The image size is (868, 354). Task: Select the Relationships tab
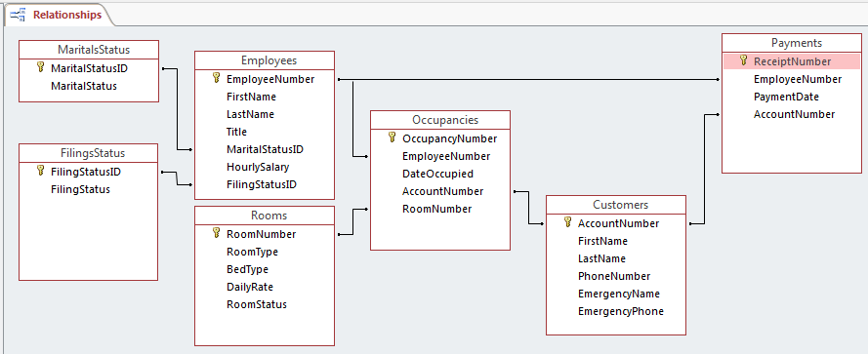(x=59, y=15)
